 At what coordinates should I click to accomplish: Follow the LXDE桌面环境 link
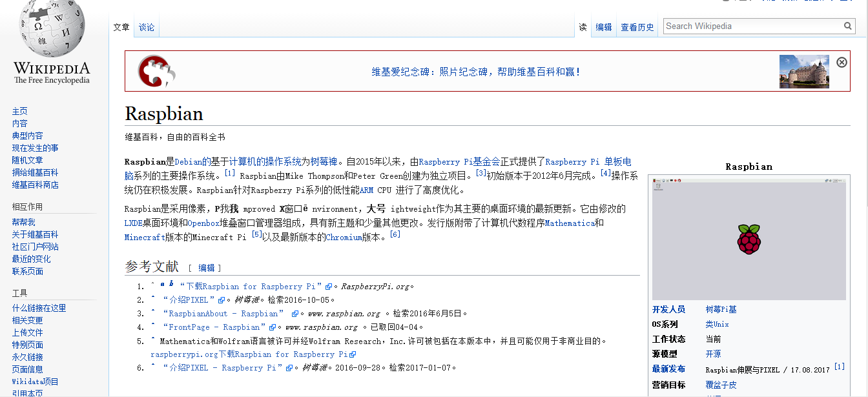coord(152,223)
